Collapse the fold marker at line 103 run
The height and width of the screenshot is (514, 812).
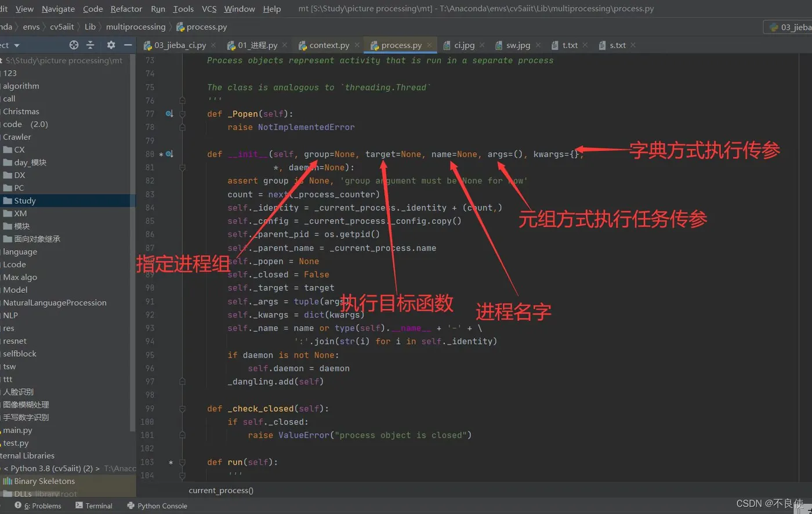click(182, 462)
